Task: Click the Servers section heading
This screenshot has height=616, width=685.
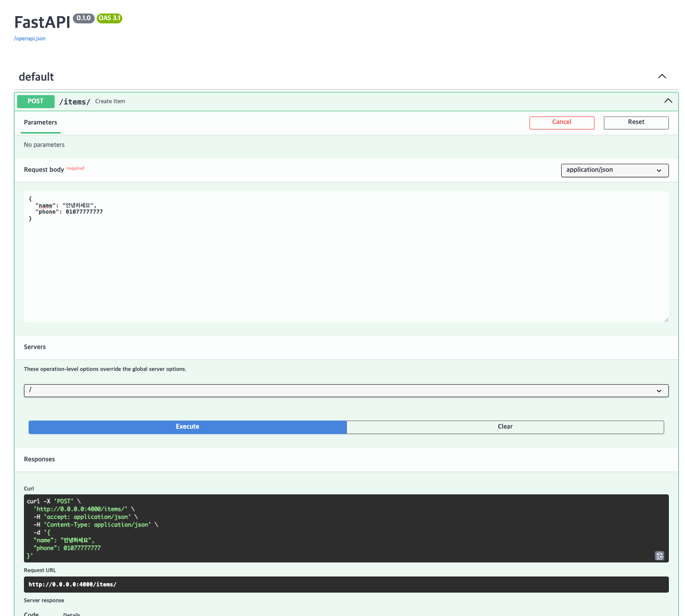Action: click(x=35, y=347)
